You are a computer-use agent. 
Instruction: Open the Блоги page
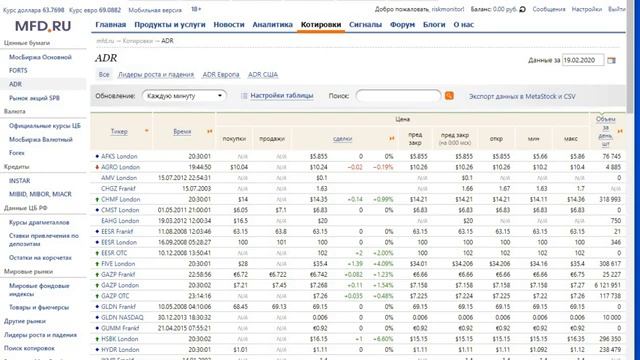pos(434,24)
